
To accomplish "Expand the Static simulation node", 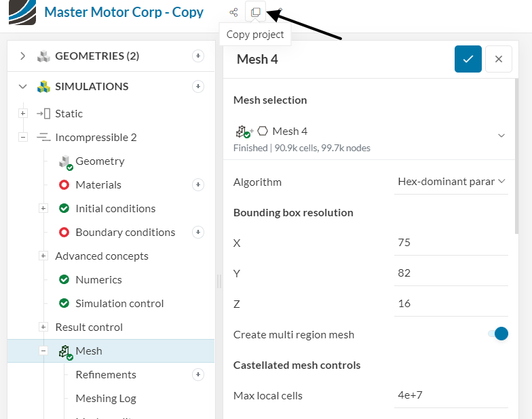I will click(x=23, y=113).
